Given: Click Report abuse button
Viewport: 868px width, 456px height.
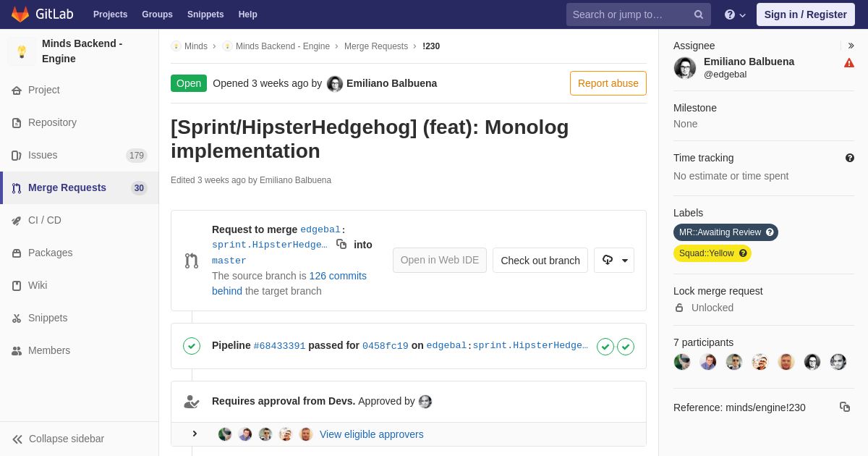Looking at the screenshot, I should 608,83.
